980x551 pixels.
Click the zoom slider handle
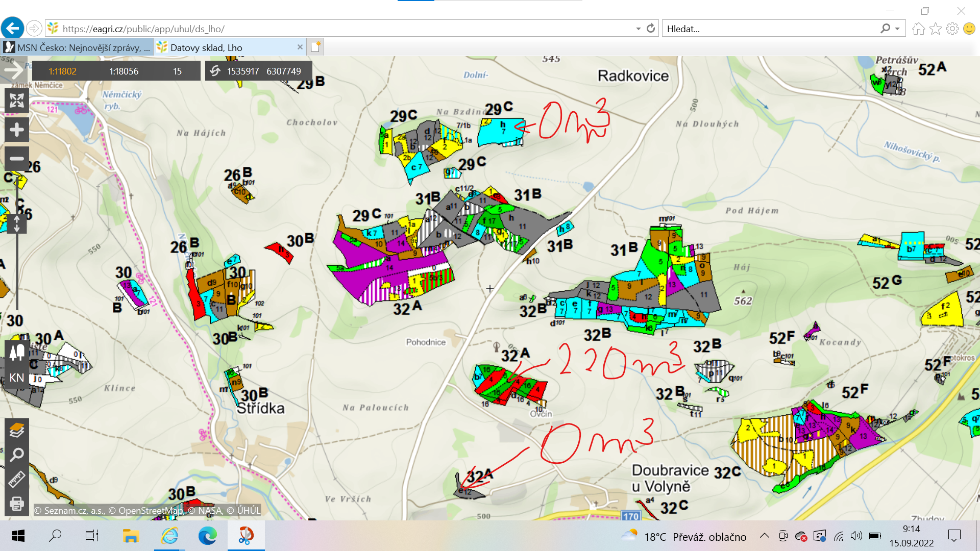tap(17, 223)
